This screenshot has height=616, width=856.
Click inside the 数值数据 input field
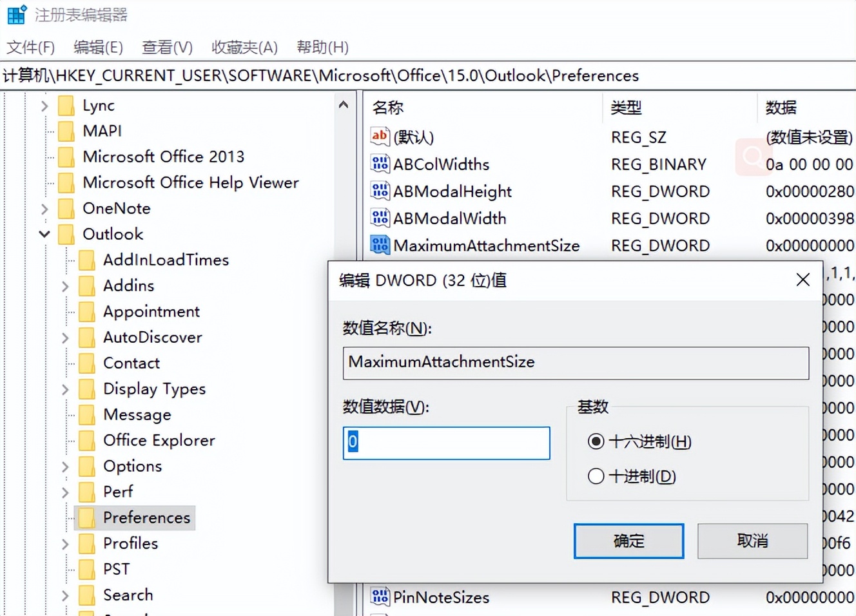click(446, 443)
